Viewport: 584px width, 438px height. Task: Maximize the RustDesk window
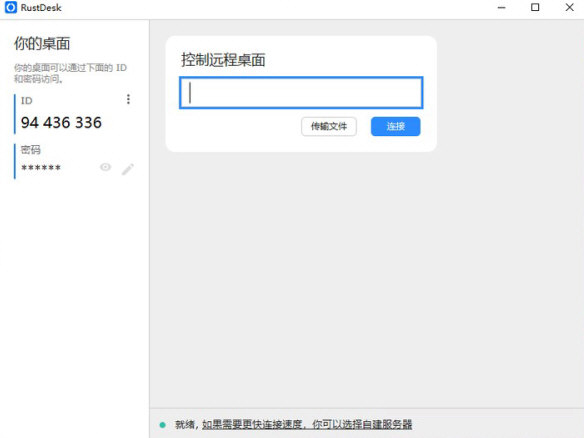(x=535, y=7)
